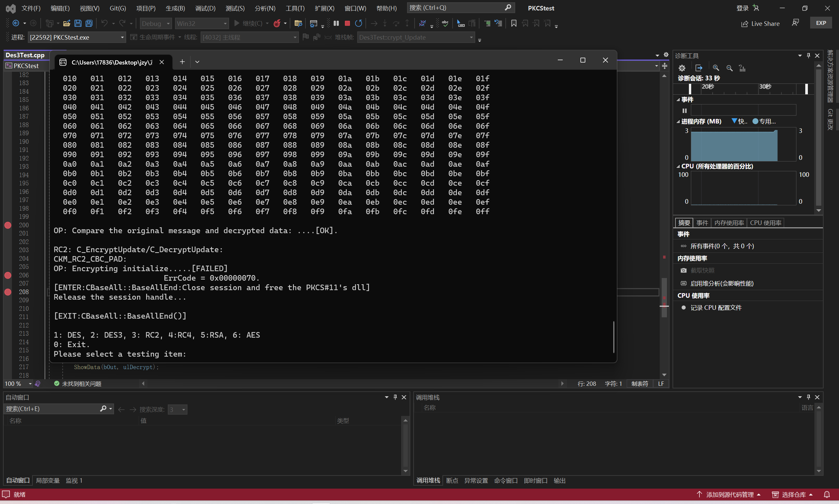Toggle bookmark on current line icon
The height and width of the screenshot is (504, 839).
(x=514, y=24)
